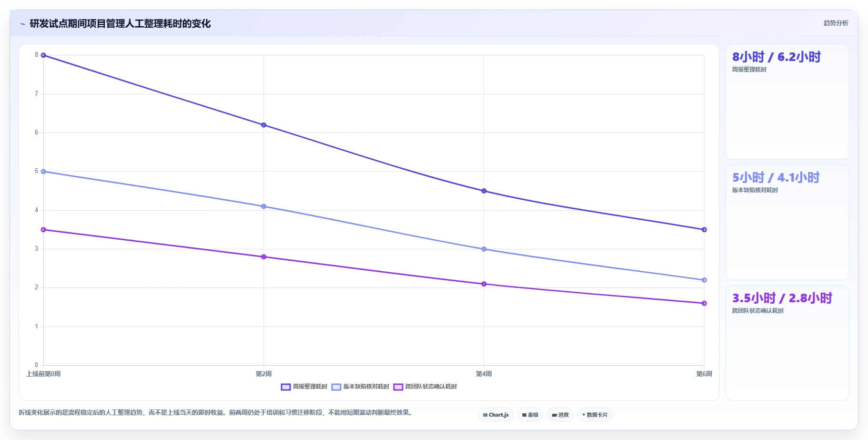Click the 周报整理耗时 point at 上线前第0周
This screenshot has width=868, height=440.
[x=43, y=55]
